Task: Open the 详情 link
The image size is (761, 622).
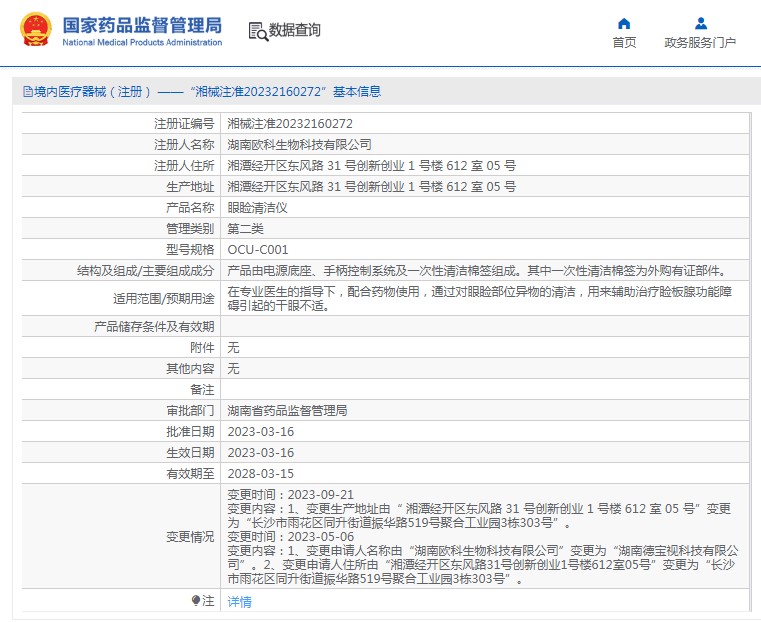Action: click(239, 601)
